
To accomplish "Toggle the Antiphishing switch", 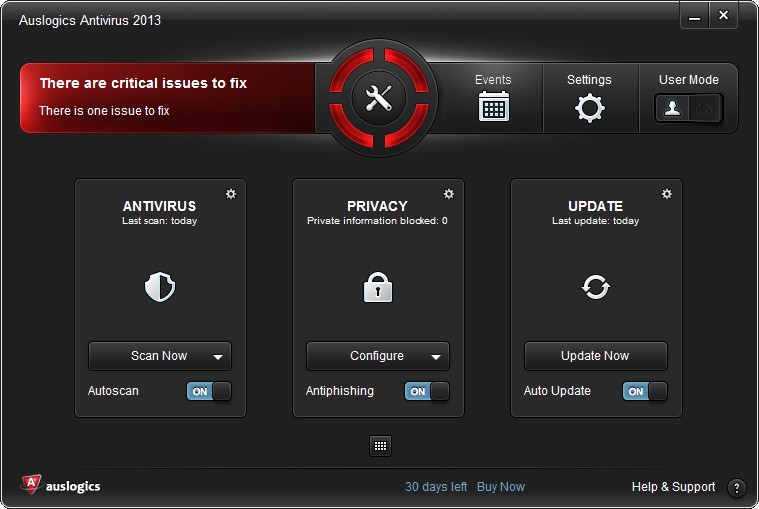I will click(x=427, y=391).
